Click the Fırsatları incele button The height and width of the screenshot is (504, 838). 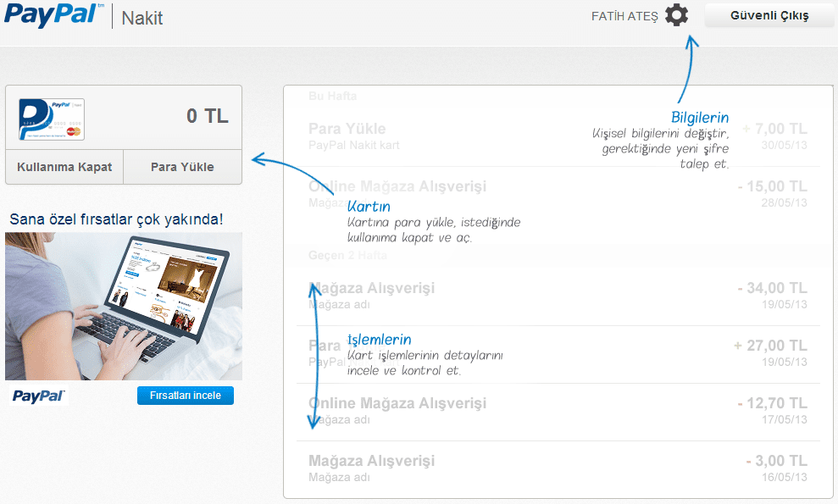(186, 396)
